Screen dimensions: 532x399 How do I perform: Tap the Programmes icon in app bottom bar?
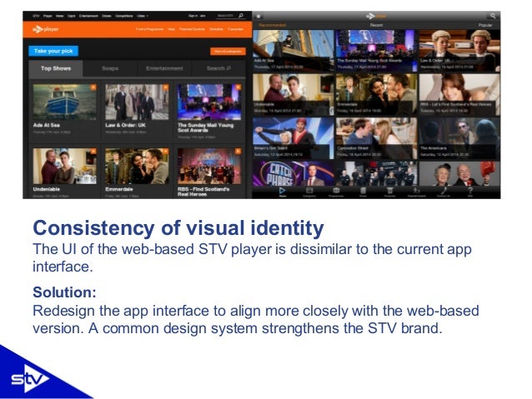click(336, 192)
